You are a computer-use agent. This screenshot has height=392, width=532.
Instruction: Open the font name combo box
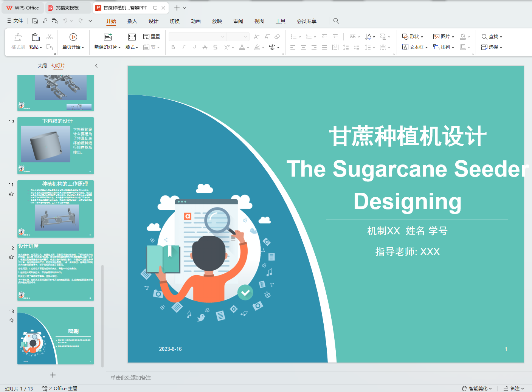pos(197,37)
